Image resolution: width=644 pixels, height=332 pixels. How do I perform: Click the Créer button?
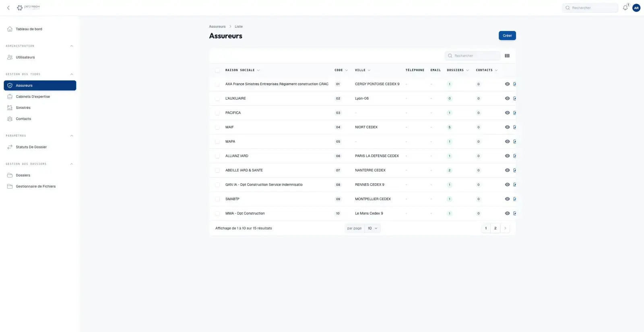click(507, 36)
